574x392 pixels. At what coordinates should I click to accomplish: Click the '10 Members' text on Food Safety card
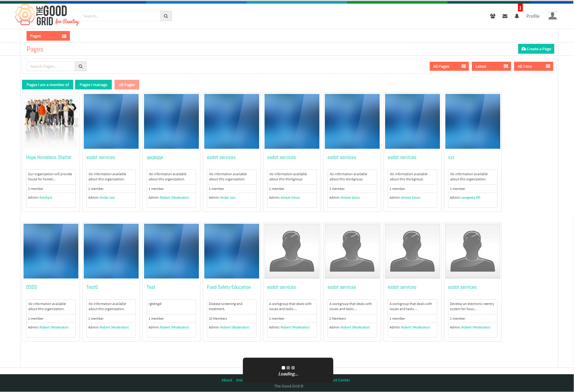click(218, 319)
